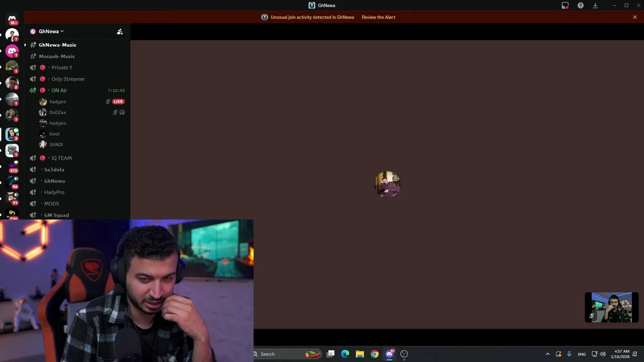Click the invite people icon beside GhNewa
Image resolution: width=644 pixels, height=362 pixels.
[x=120, y=31]
